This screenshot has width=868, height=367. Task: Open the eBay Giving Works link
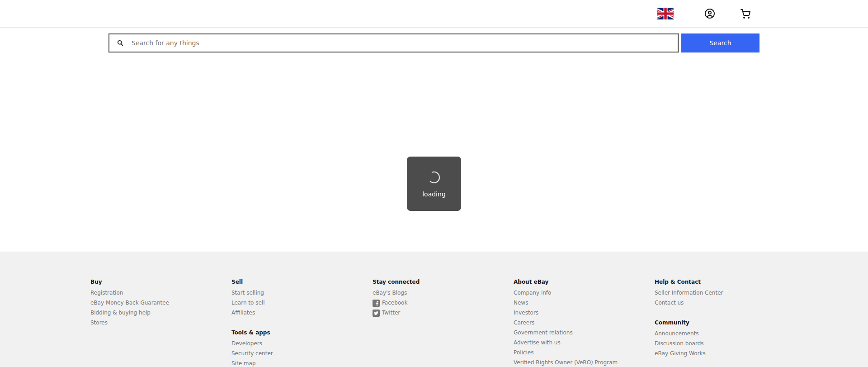pos(680,353)
